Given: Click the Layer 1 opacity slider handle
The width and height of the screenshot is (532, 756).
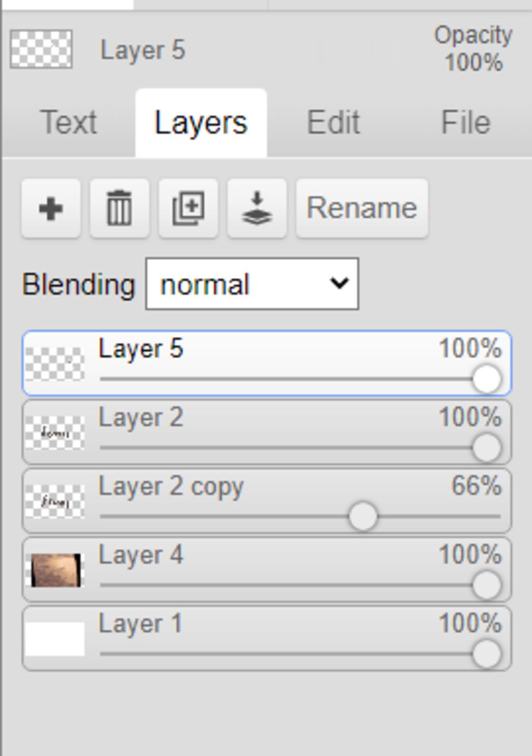Looking at the screenshot, I should coord(487,654).
